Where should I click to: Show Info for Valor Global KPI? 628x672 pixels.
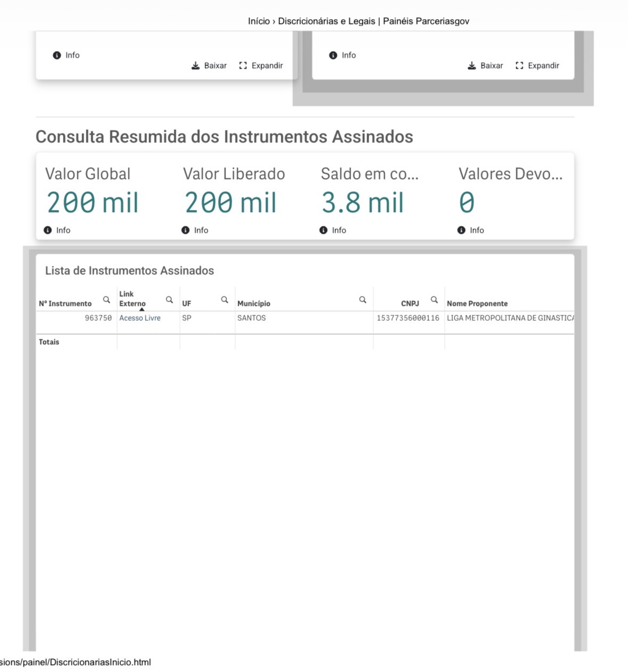click(57, 230)
